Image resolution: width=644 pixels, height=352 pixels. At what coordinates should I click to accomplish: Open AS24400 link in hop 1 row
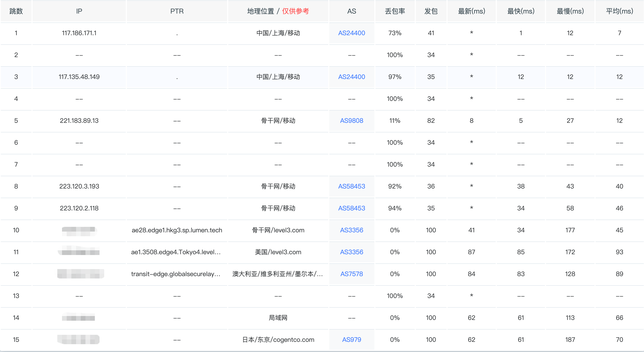[351, 33]
